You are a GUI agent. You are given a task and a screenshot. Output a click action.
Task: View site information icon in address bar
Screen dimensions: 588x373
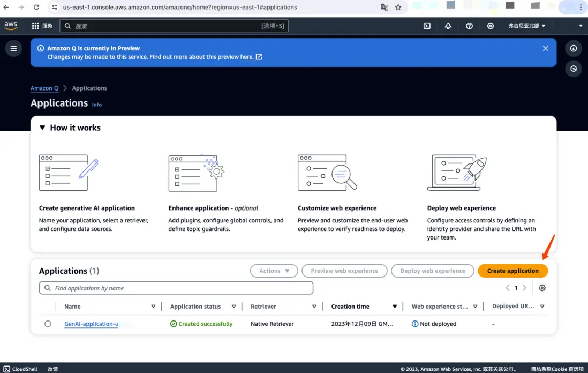coord(55,7)
